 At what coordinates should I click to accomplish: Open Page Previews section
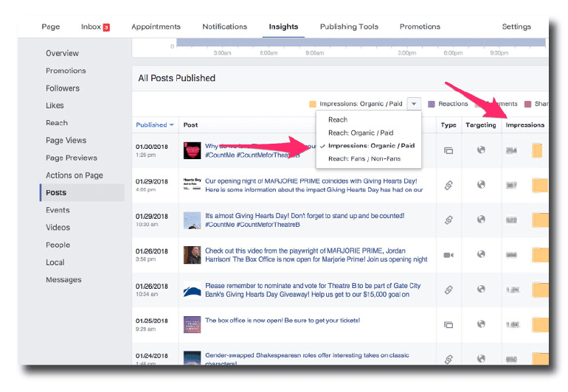[72, 158]
